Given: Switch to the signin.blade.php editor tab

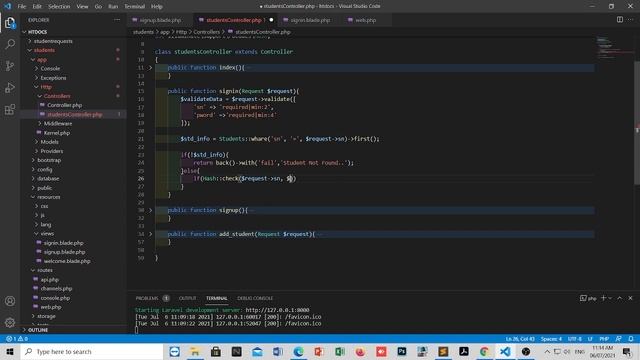Looking at the screenshot, I should point(309,20).
